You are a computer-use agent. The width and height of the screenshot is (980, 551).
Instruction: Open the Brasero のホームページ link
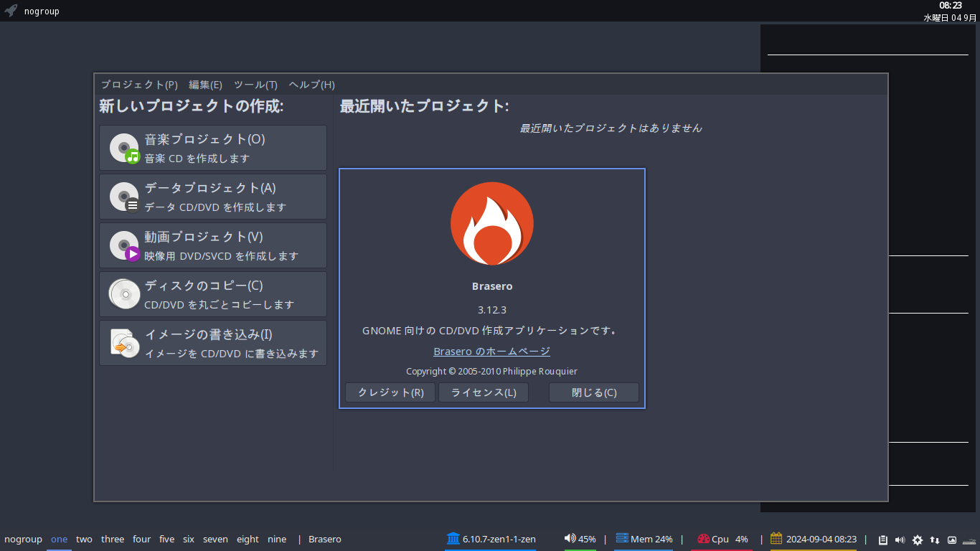[491, 351]
